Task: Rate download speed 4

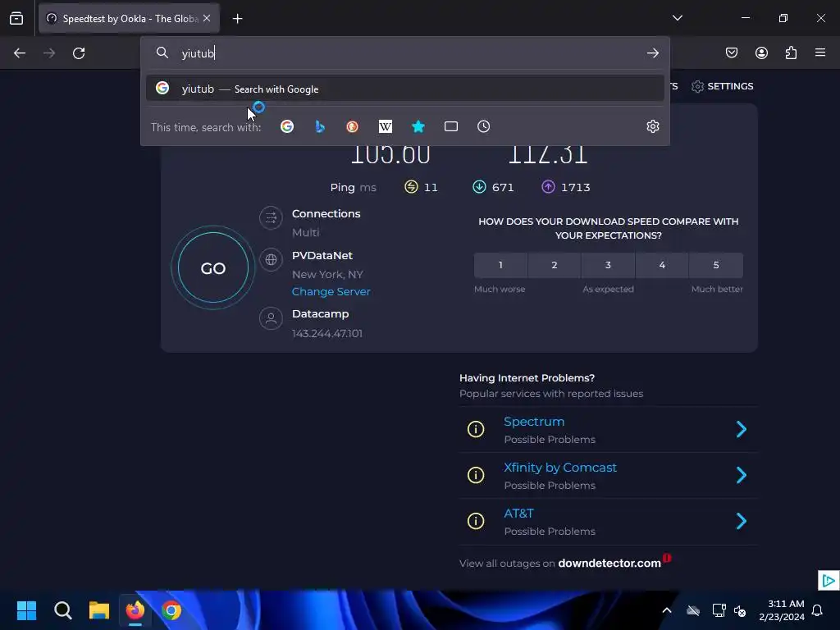Action: click(662, 265)
